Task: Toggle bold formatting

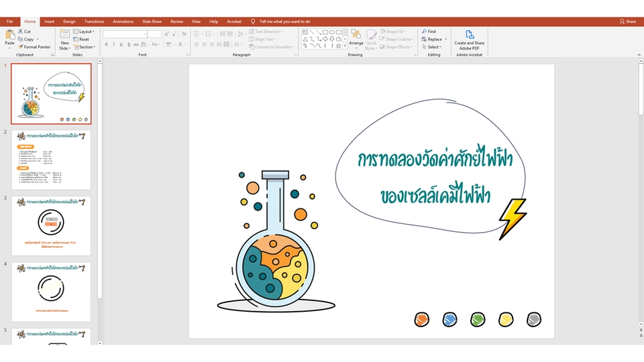Action: tap(107, 44)
